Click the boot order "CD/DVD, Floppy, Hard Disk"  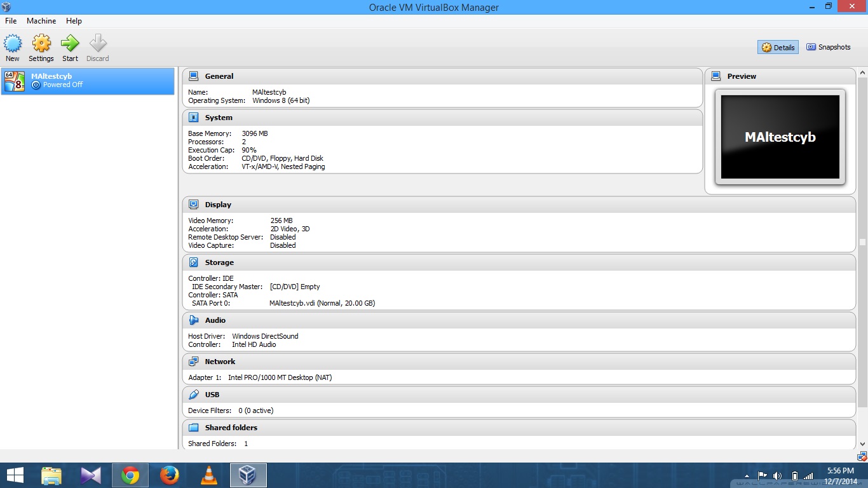(x=283, y=158)
